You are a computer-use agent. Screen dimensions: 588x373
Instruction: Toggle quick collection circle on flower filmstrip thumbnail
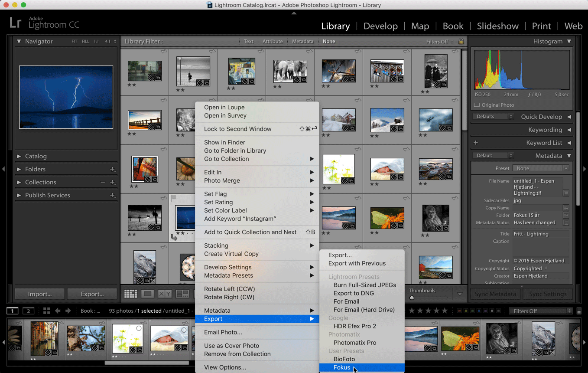tap(139, 328)
